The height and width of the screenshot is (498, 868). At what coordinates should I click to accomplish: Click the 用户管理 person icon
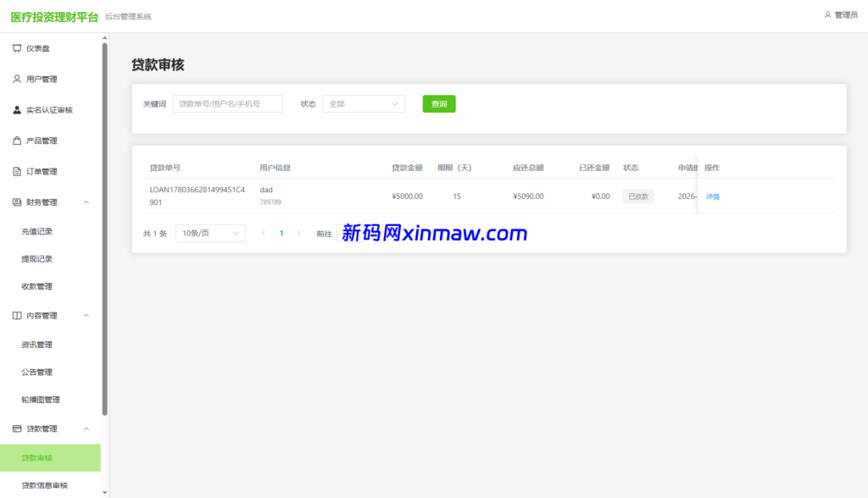[17, 79]
